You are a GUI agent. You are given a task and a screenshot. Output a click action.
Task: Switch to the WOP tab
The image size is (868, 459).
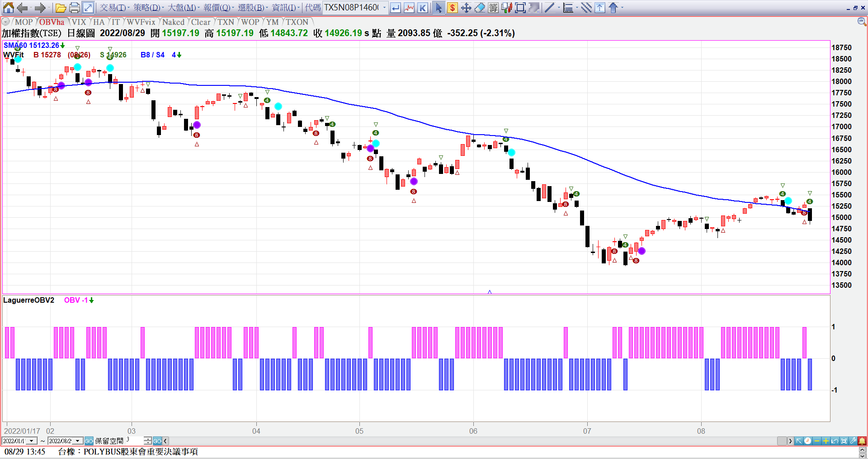click(250, 22)
